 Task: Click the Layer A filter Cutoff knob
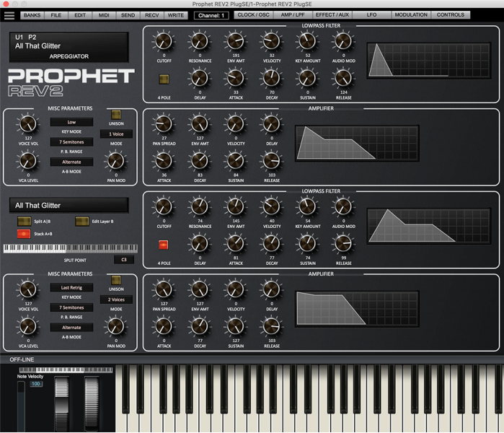tap(164, 42)
